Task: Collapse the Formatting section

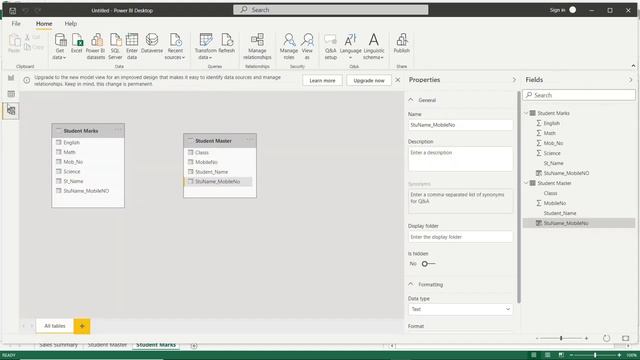Action: click(411, 284)
